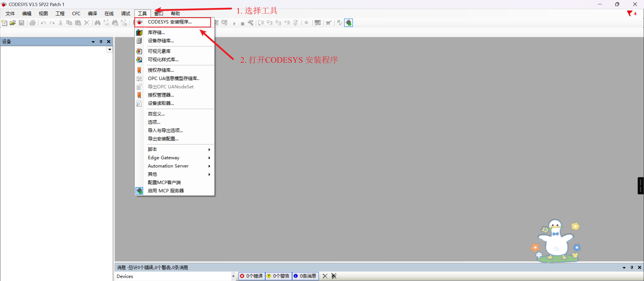
Task: Open 授权存储库... license repository
Action: tap(175, 70)
